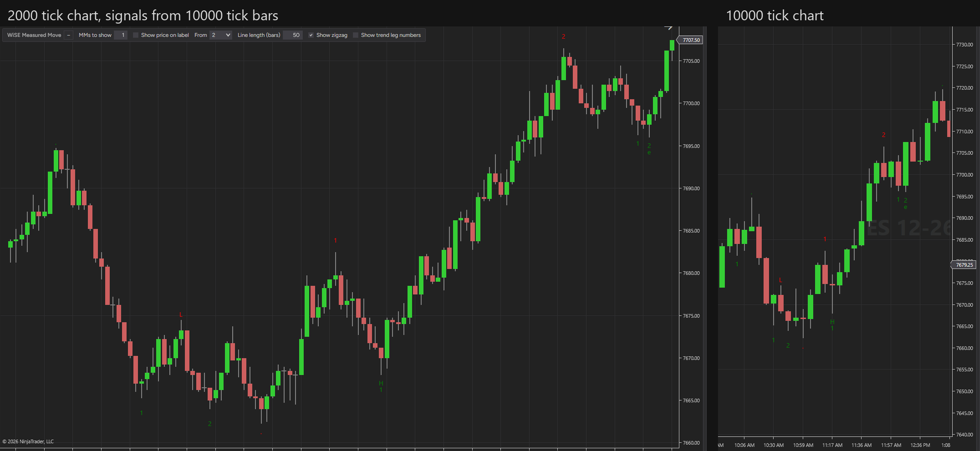Viewport: 980px width, 451px height.
Task: Click the 11:57 AM time label
Action: (x=891, y=445)
